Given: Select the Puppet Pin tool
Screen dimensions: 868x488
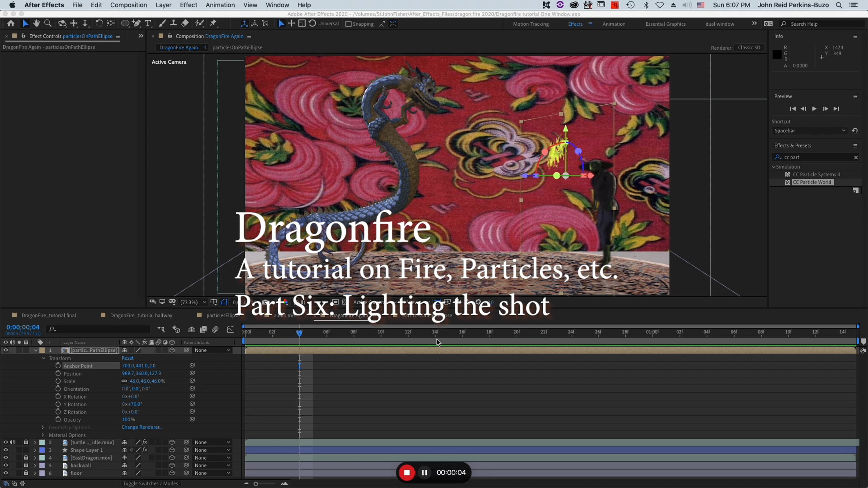Looking at the screenshot, I should point(213,23).
